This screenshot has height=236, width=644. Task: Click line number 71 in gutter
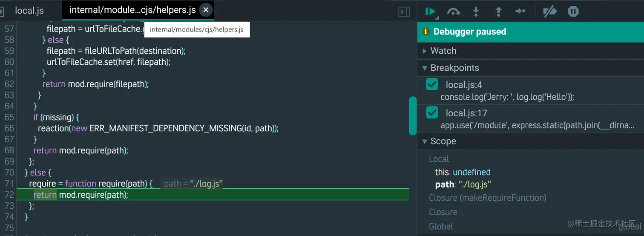(9, 184)
